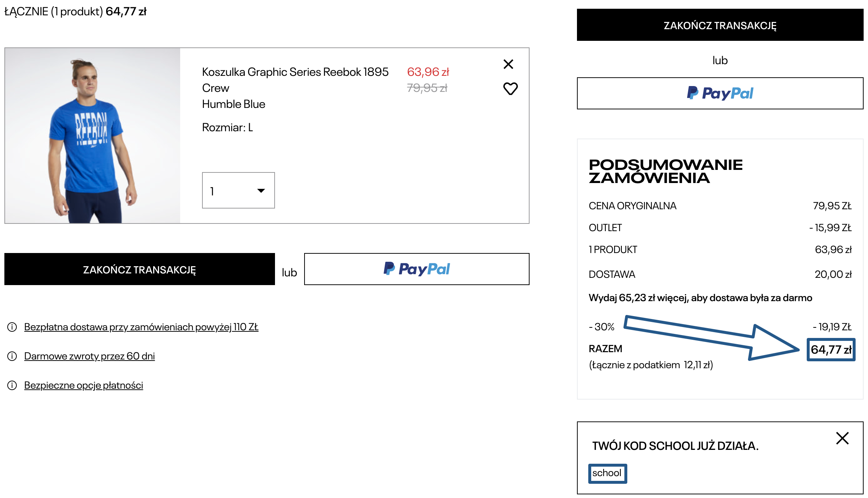868x498 pixels.
Task: Click the 64,77 zł order total
Action: click(x=831, y=350)
